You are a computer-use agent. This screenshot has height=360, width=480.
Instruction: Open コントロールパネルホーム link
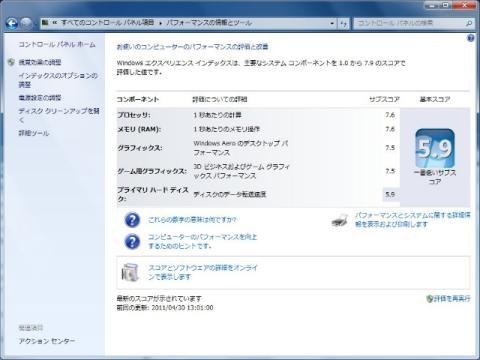click(x=57, y=44)
